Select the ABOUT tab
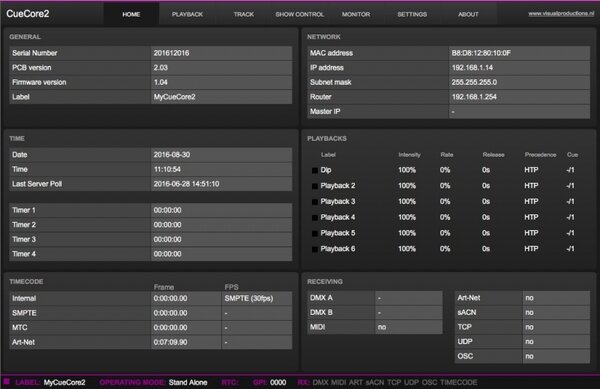This screenshot has width=600, height=389. pyautogui.click(x=468, y=14)
